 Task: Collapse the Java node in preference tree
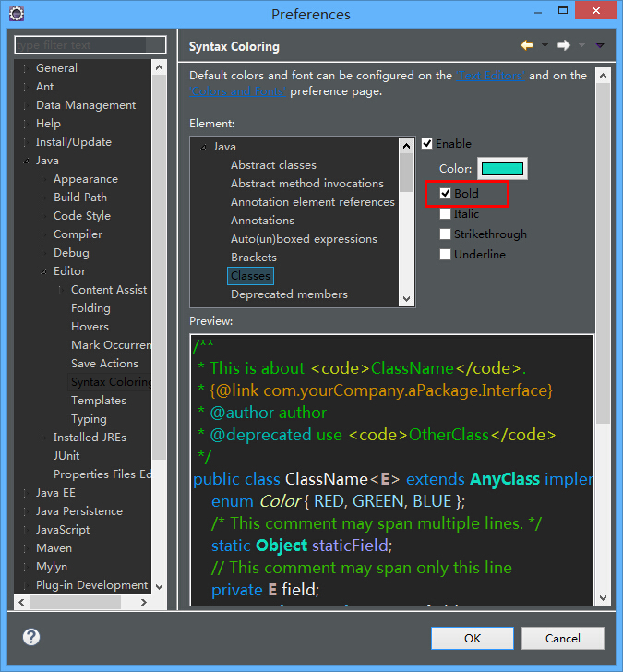click(x=26, y=161)
